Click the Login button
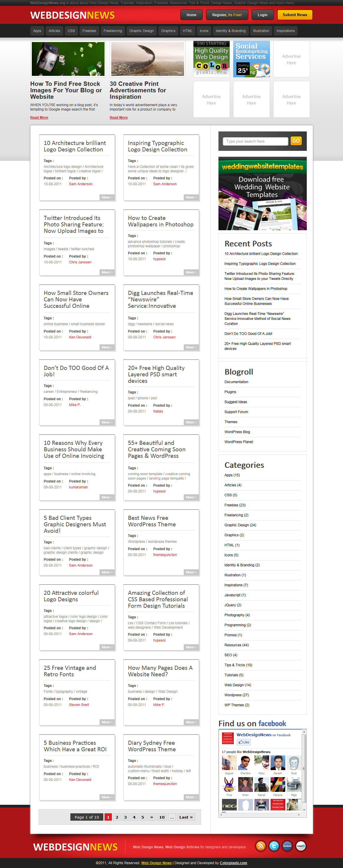The image size is (343, 868). (x=262, y=15)
